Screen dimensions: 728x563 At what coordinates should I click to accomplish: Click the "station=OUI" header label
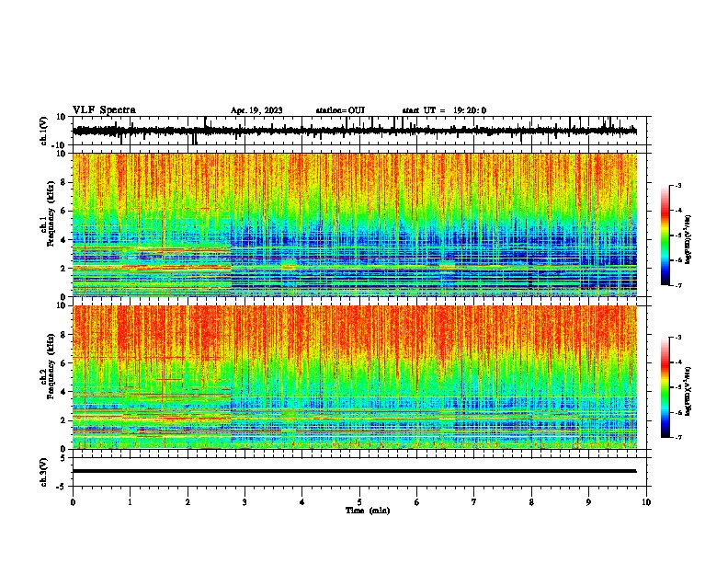pyautogui.click(x=340, y=110)
